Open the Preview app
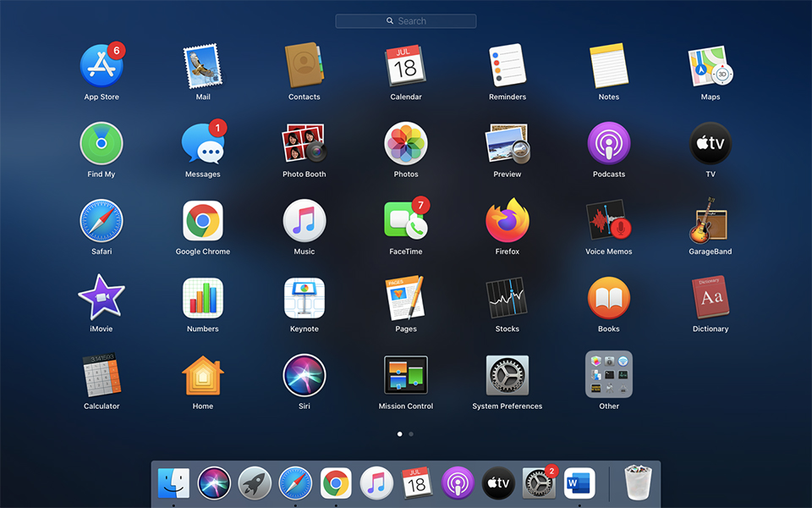Viewport: 812px width, 508px height. point(507,144)
